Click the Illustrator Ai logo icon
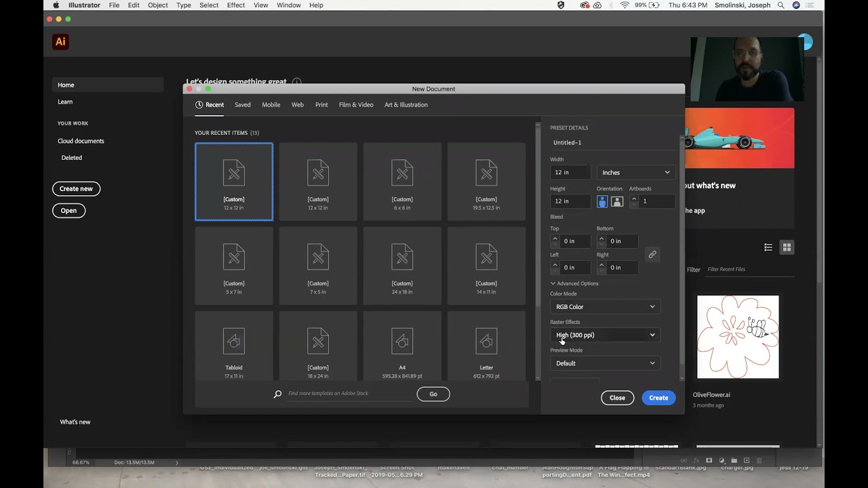 coord(60,42)
